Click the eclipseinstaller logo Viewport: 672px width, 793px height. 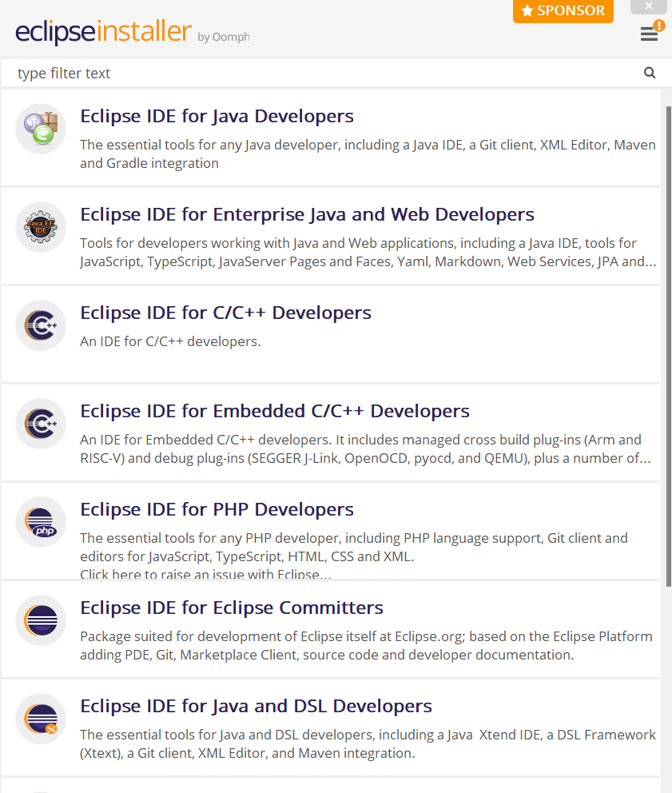104,31
